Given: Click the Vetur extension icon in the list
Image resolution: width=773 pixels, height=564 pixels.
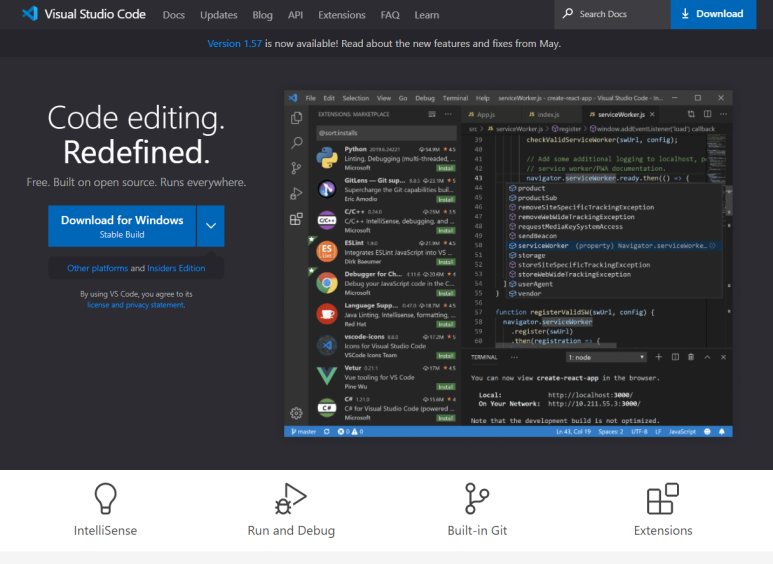Looking at the screenshot, I should point(327,376).
